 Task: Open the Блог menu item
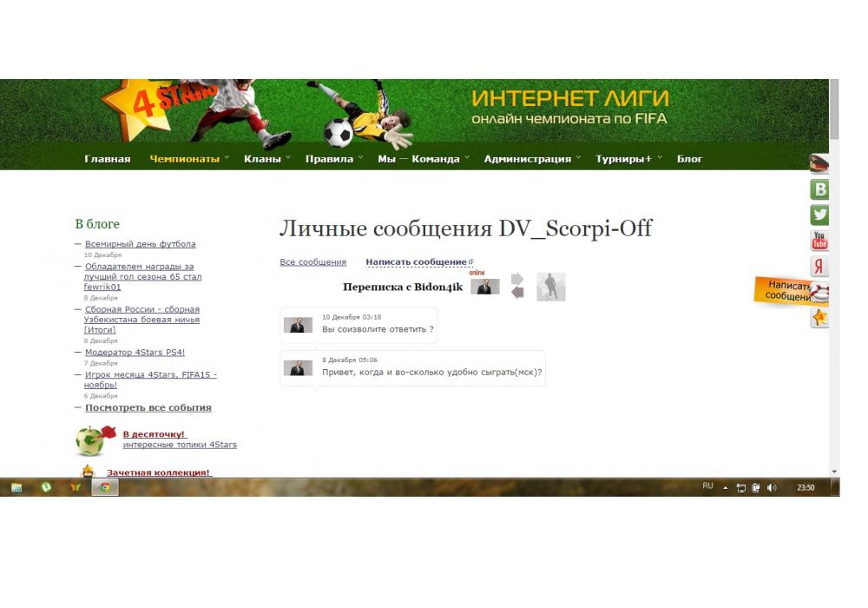pyautogui.click(x=689, y=159)
